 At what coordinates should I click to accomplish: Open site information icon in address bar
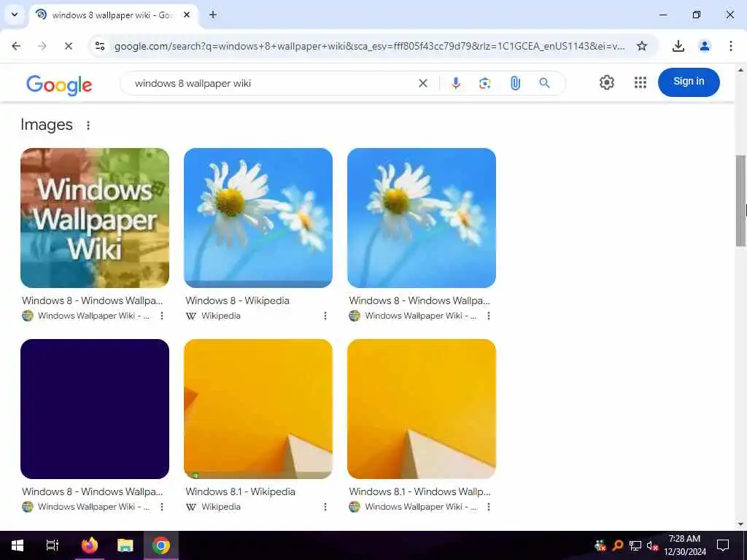pyautogui.click(x=99, y=46)
